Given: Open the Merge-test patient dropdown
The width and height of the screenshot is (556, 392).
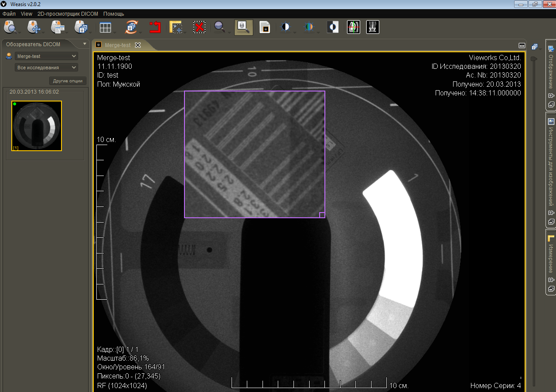Looking at the screenshot, I should click(x=46, y=56).
